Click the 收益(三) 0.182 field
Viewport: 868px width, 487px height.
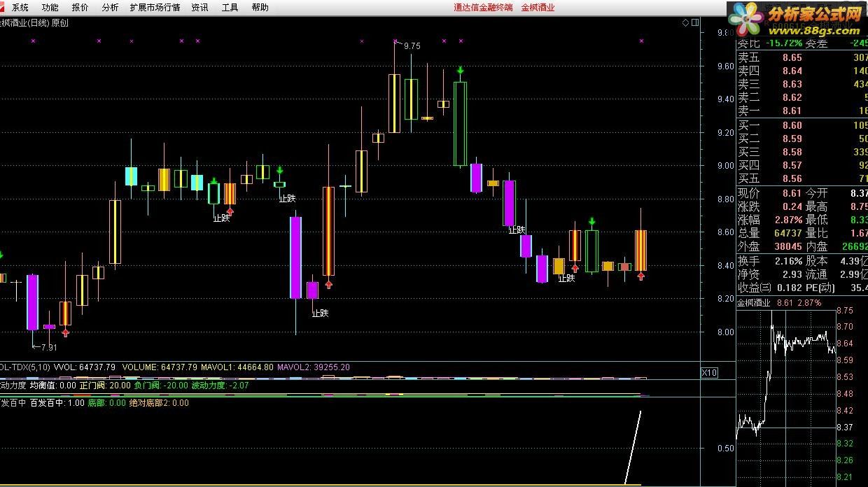(x=770, y=288)
